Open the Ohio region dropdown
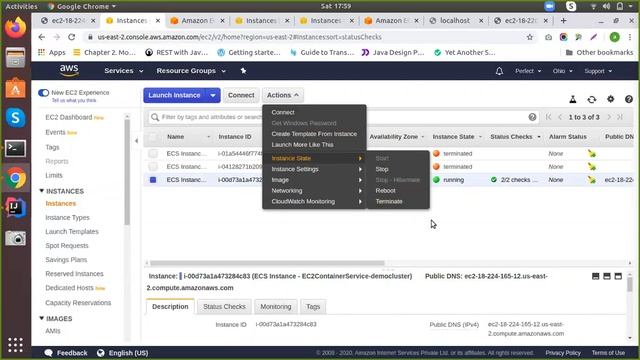640x360 pixels. point(562,71)
